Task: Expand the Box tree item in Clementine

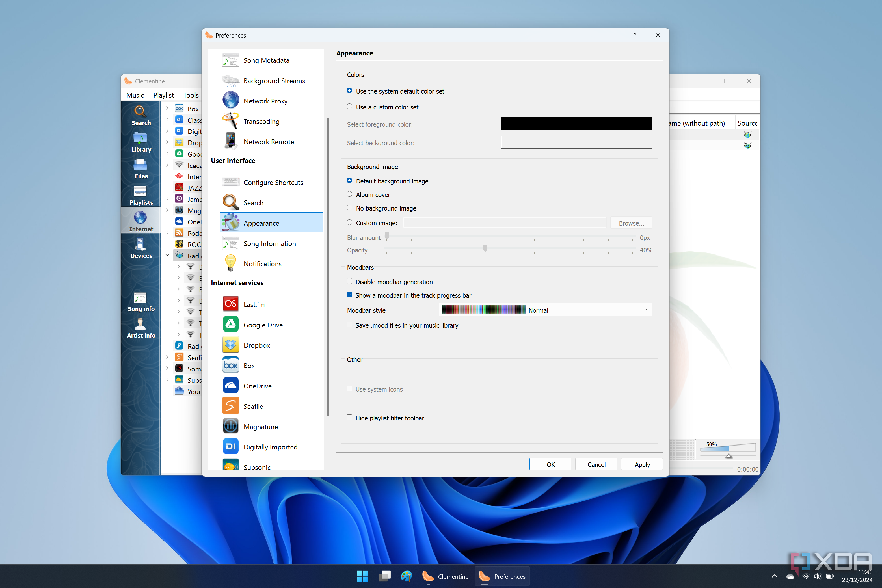Action: click(x=167, y=108)
